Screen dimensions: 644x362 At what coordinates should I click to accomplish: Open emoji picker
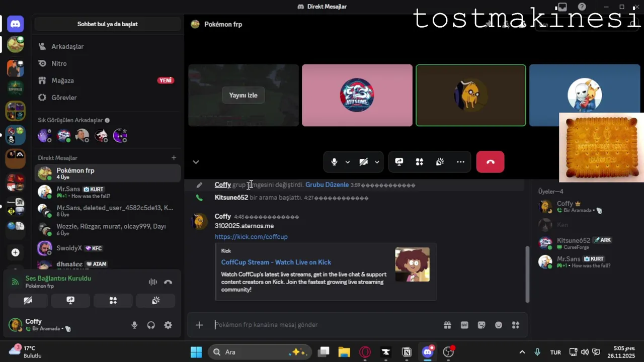499,325
